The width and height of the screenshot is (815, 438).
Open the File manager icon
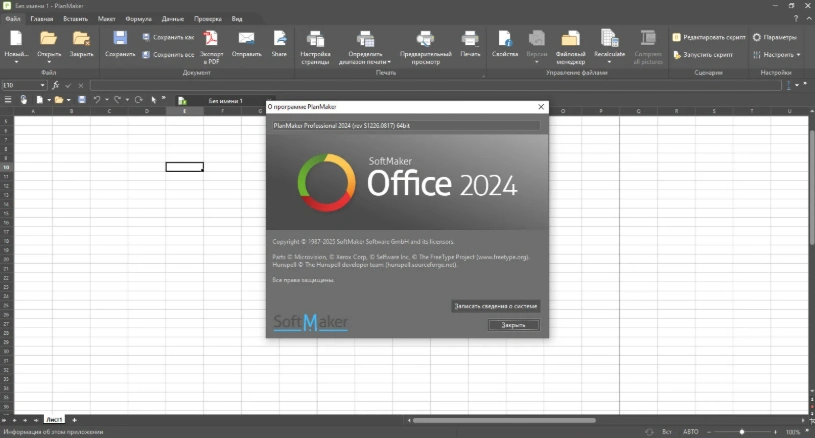coord(570,39)
